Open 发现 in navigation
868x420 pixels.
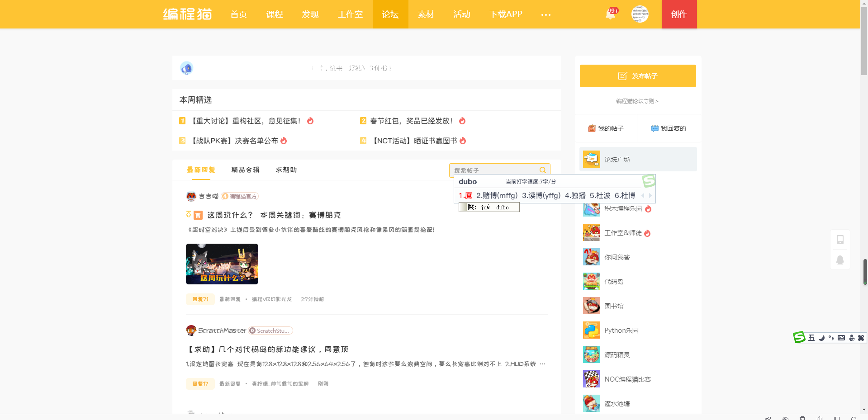[310, 14]
